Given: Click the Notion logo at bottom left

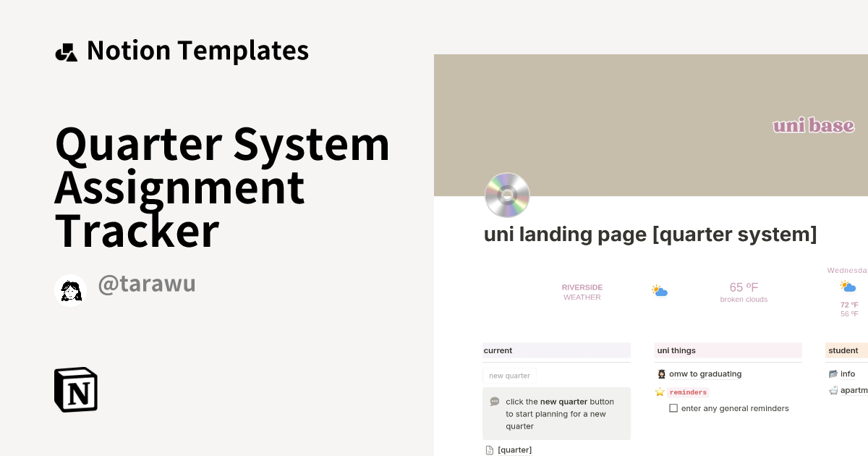Looking at the screenshot, I should (x=75, y=390).
